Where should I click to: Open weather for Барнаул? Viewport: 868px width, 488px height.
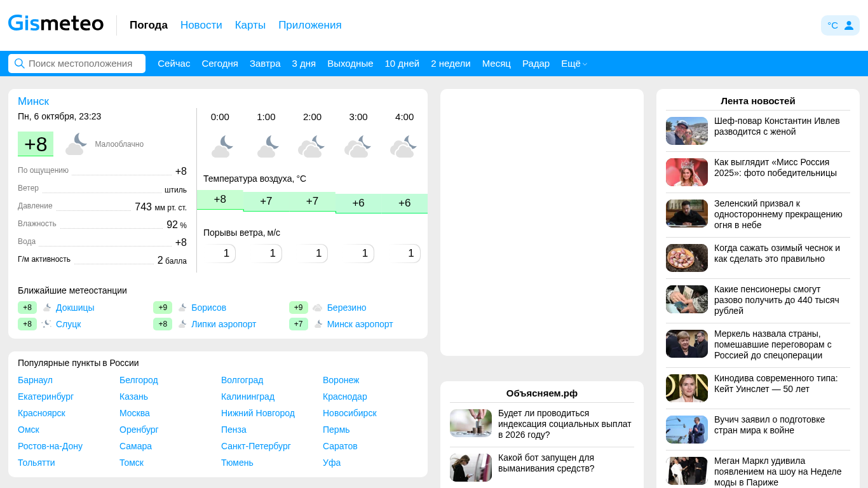pos(35,380)
